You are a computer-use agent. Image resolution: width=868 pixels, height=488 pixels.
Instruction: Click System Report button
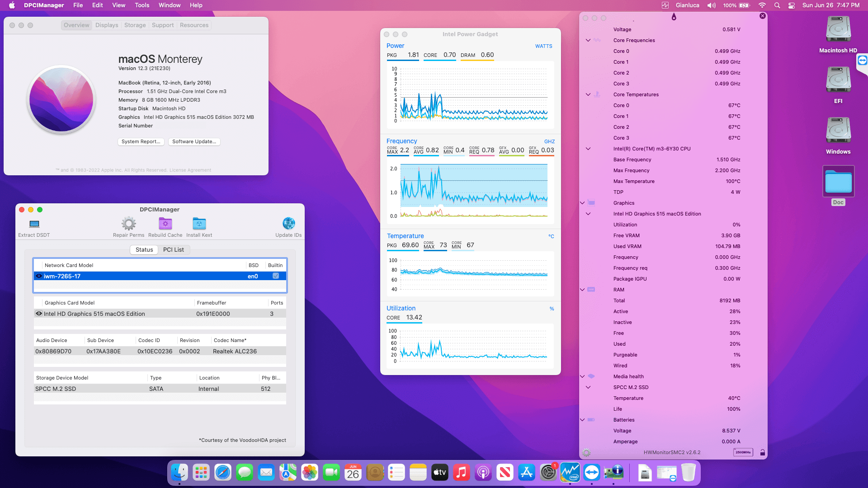tap(141, 142)
